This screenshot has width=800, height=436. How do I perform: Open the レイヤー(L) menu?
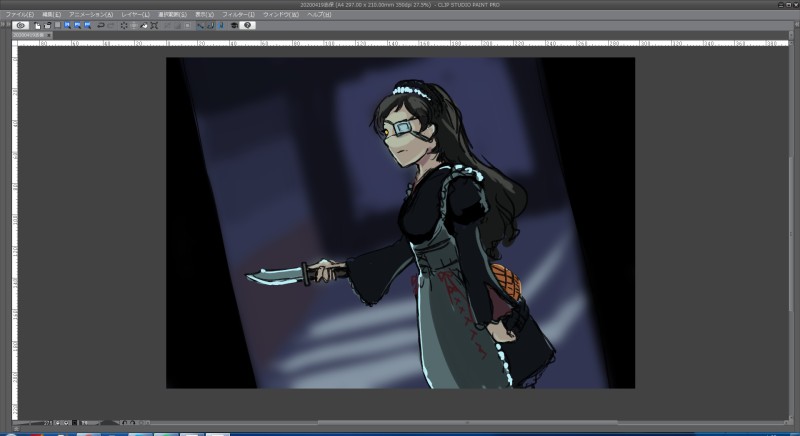pyautogui.click(x=136, y=15)
